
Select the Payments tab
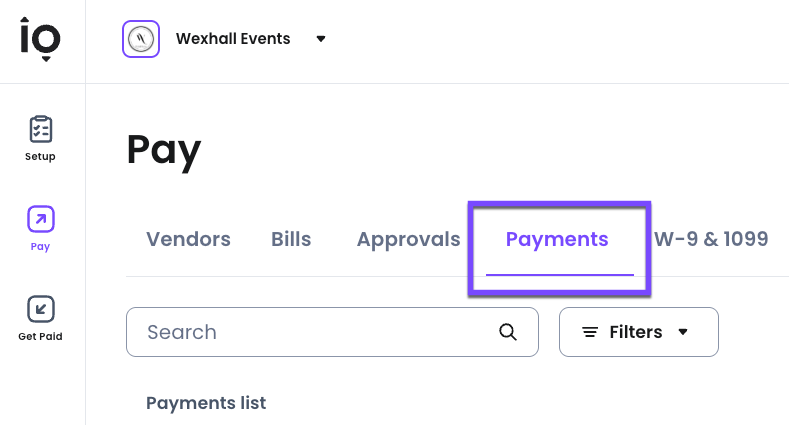click(557, 240)
